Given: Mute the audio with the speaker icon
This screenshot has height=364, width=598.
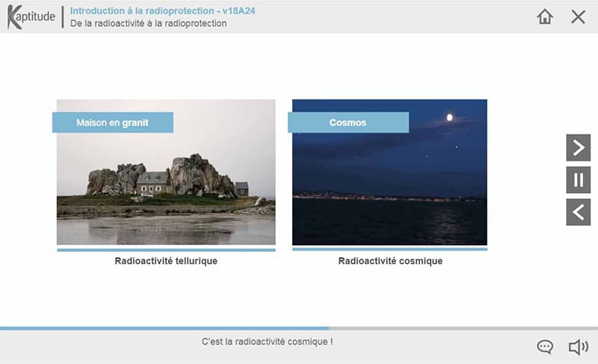Looking at the screenshot, I should [x=578, y=347].
